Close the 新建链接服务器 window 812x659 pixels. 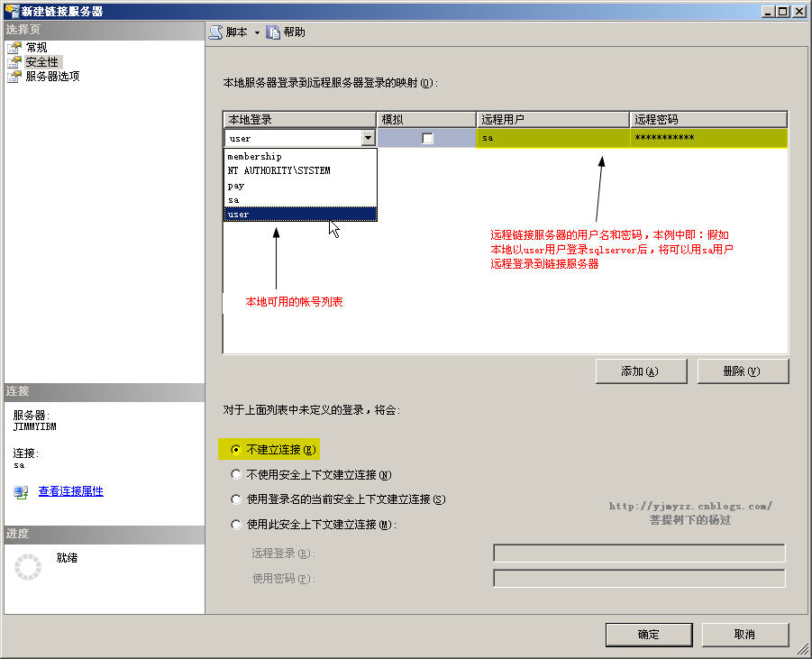pyautogui.click(x=800, y=11)
